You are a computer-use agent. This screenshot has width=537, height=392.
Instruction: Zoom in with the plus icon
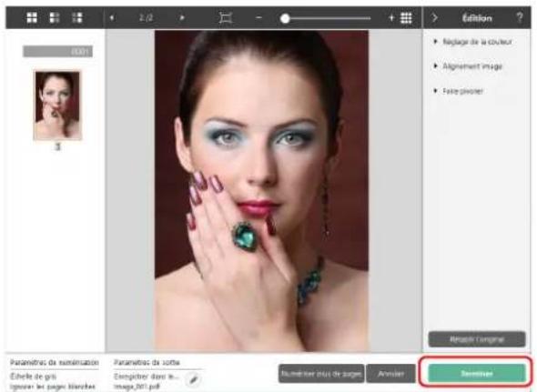coord(391,18)
